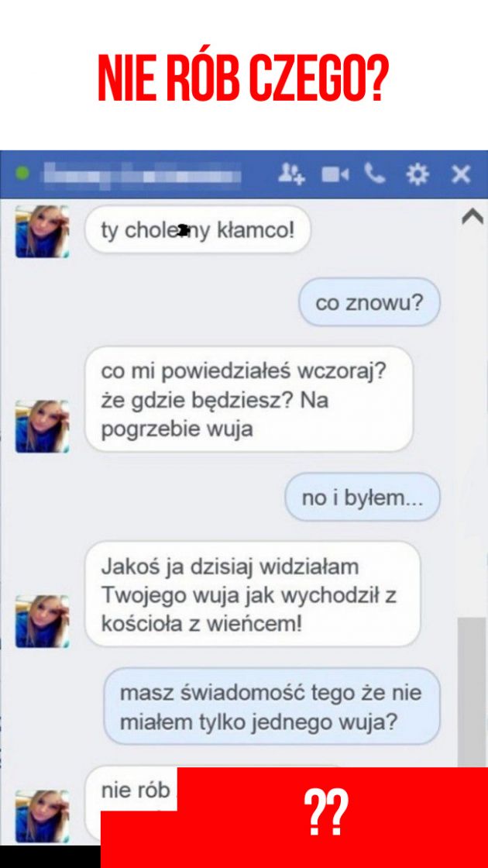The height and width of the screenshot is (868, 488).
Task: Click the 'no i byłem...' message bubble
Action: tap(363, 498)
